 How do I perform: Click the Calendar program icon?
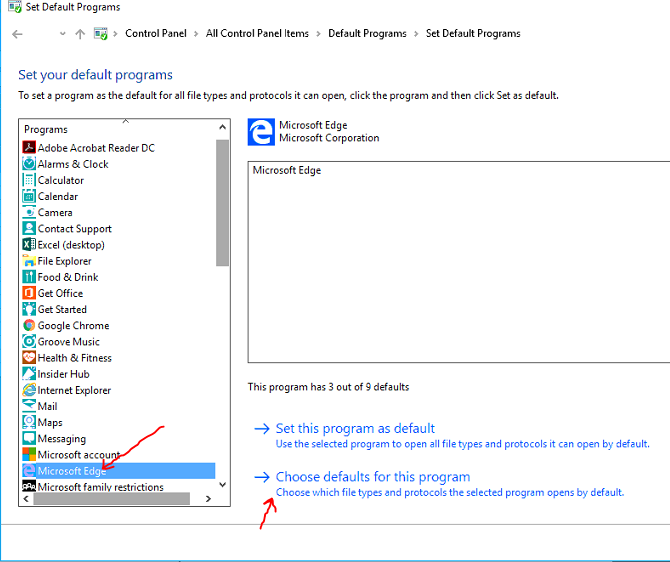29,196
